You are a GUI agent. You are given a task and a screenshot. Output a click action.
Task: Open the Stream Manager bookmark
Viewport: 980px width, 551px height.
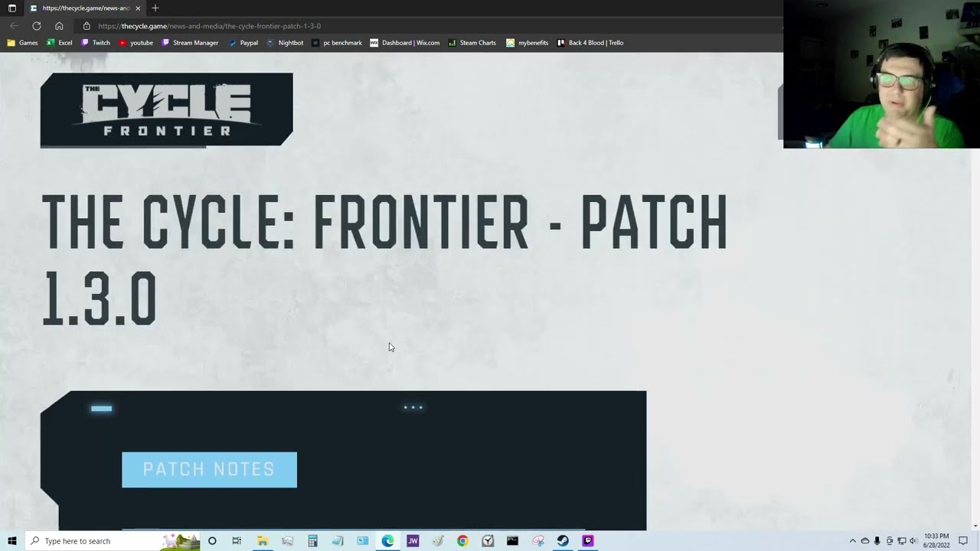coord(190,43)
